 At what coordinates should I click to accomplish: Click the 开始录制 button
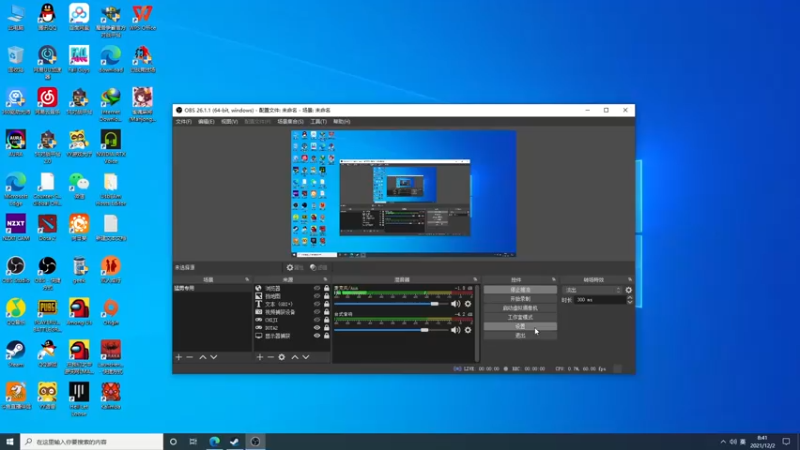click(x=520, y=299)
